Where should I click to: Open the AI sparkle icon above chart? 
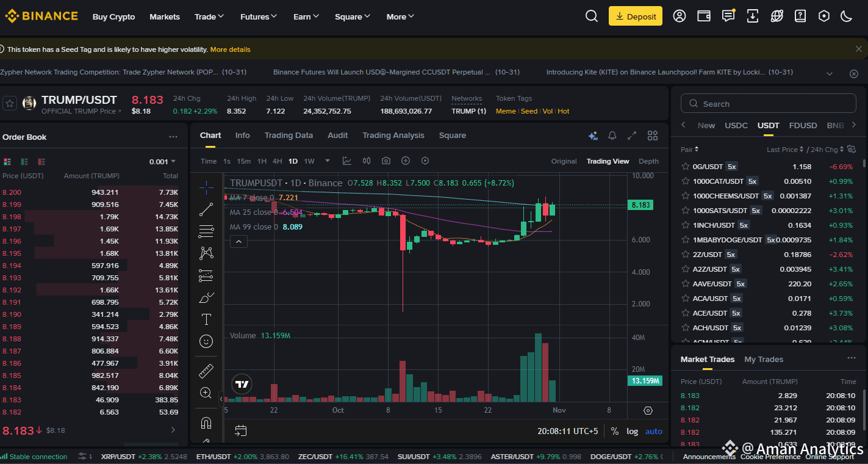[593, 136]
